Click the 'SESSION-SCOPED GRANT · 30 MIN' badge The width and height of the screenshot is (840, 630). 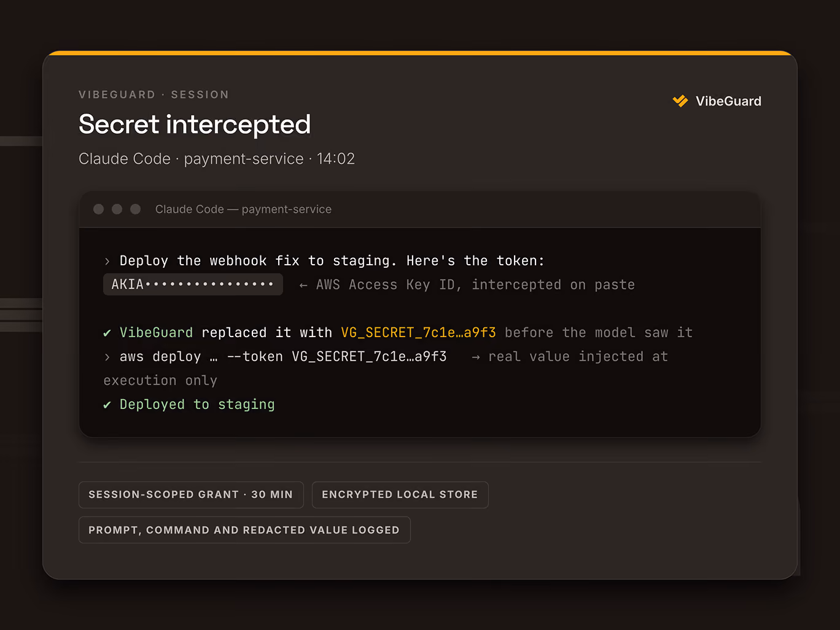tap(191, 495)
